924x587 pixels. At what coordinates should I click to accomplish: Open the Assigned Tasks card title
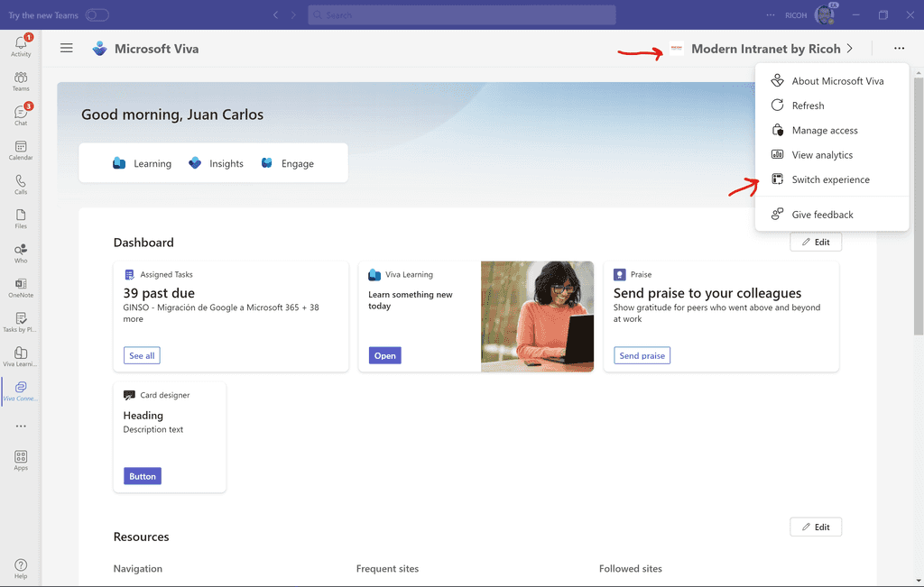pyautogui.click(x=166, y=274)
